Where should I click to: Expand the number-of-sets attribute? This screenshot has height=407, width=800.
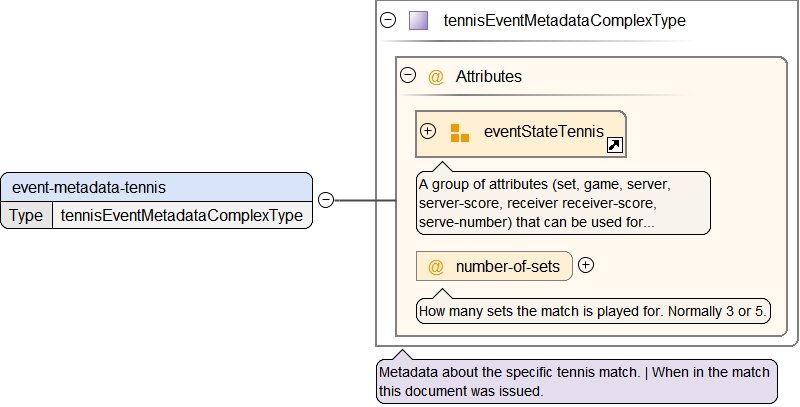click(x=587, y=265)
